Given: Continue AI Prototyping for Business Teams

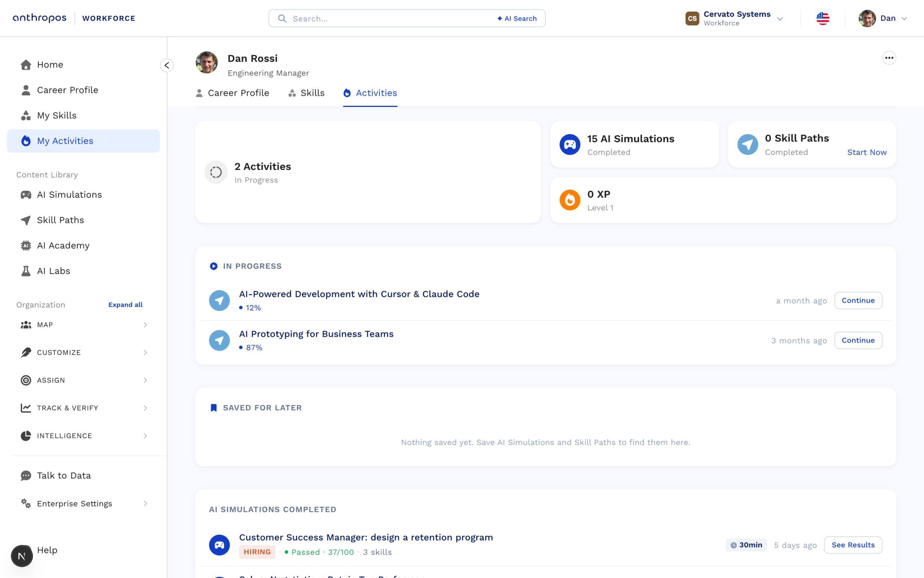Looking at the screenshot, I should click(x=858, y=340).
